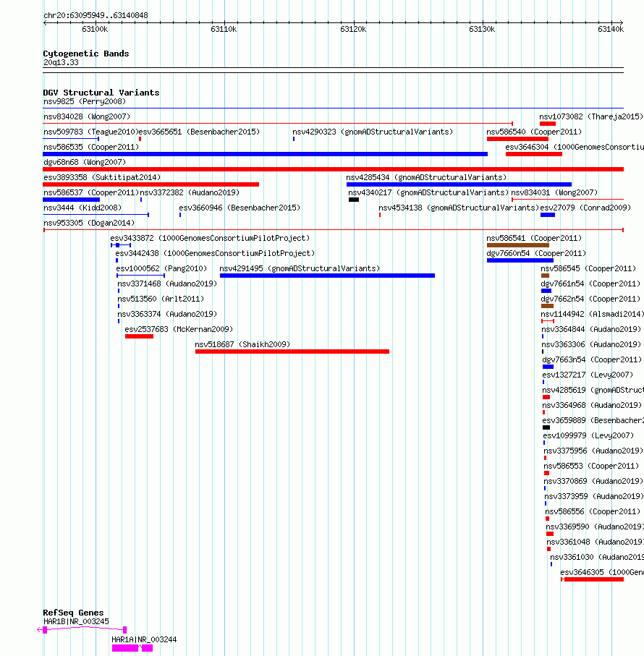Click the blue nsv586537 (Cooper2011) bar
644x656 pixels.
tap(71, 200)
